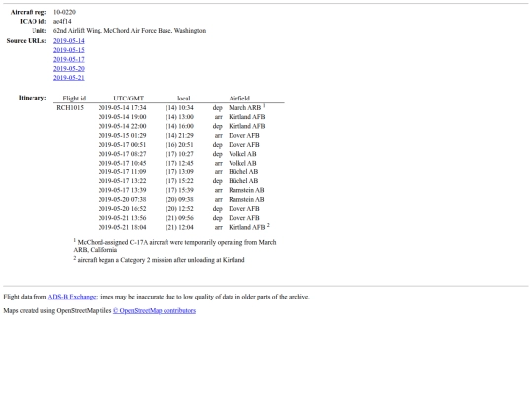Click the Airfield column header
Image resolution: width=532 pixels, height=399 pixels.
click(x=239, y=99)
